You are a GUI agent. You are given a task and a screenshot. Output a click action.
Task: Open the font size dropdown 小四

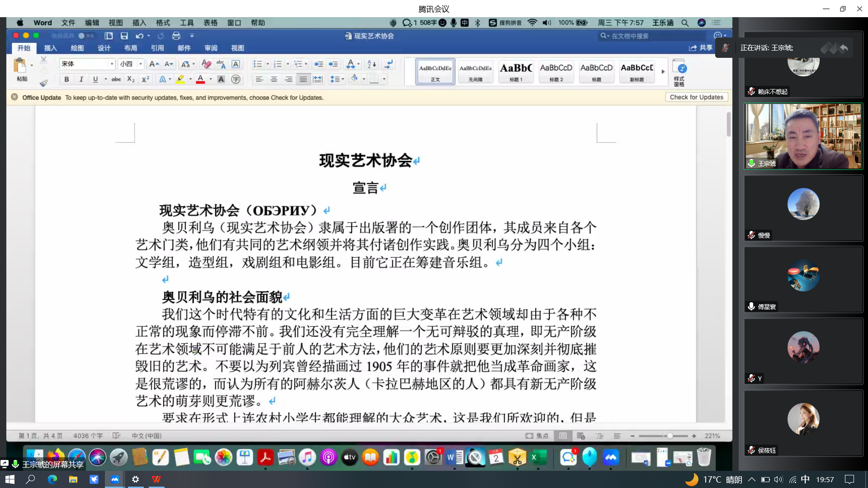141,64
